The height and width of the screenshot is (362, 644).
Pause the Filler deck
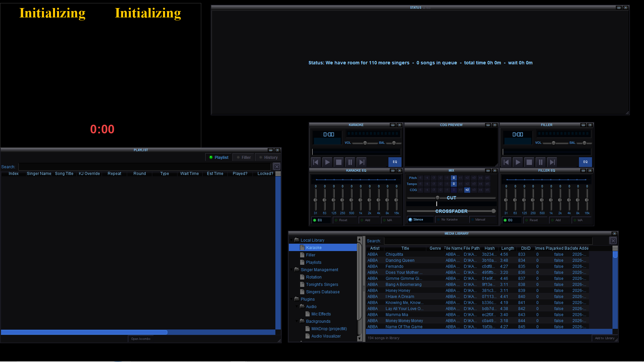point(541,162)
